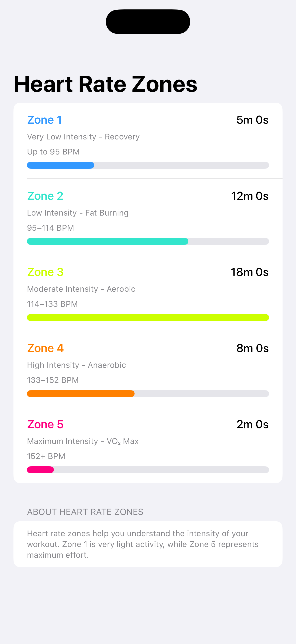Select the teal Zone 2 progress bar
The image size is (296, 644).
pos(148,241)
